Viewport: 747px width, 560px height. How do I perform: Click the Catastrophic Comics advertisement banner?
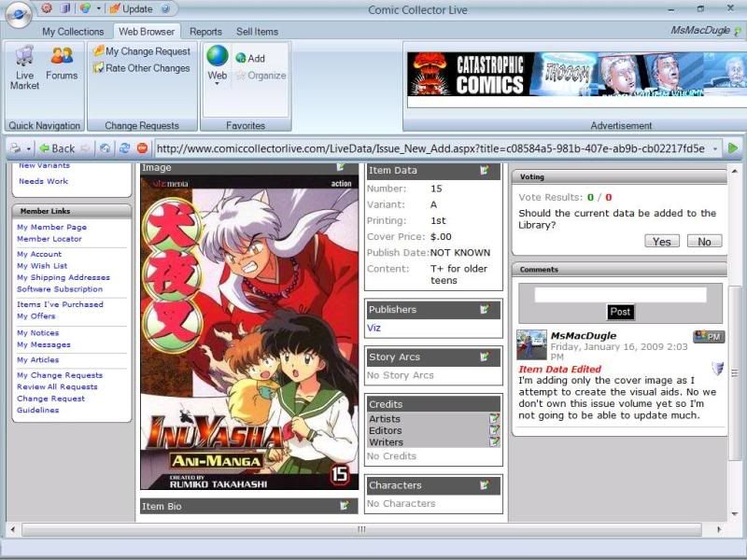[x=576, y=75]
